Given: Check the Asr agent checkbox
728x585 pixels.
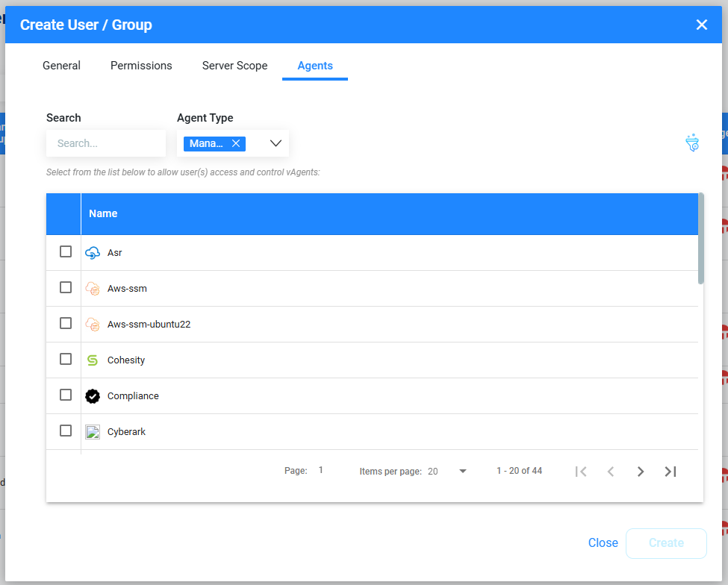Looking at the screenshot, I should pyautogui.click(x=66, y=252).
